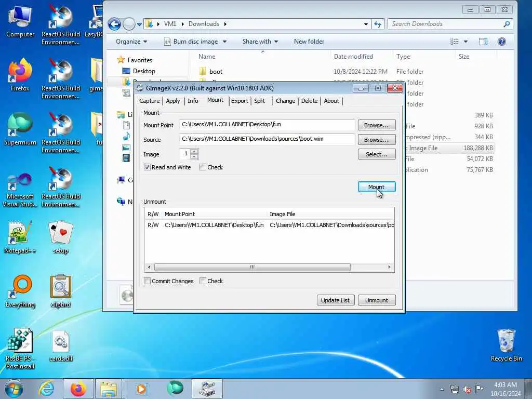The image size is (532, 399).
Task: Open the Supermium desktop shortcut
Action: tap(20, 129)
